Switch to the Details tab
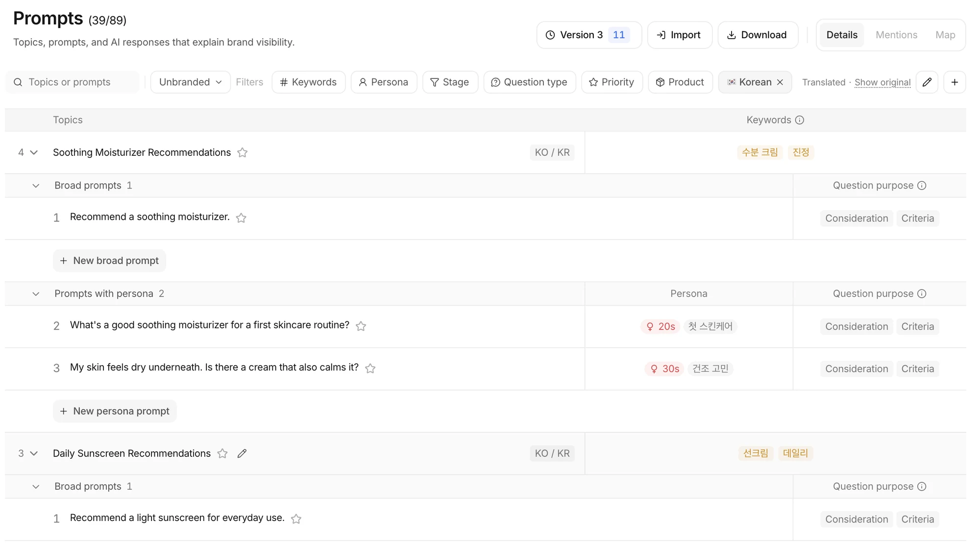 tap(841, 35)
